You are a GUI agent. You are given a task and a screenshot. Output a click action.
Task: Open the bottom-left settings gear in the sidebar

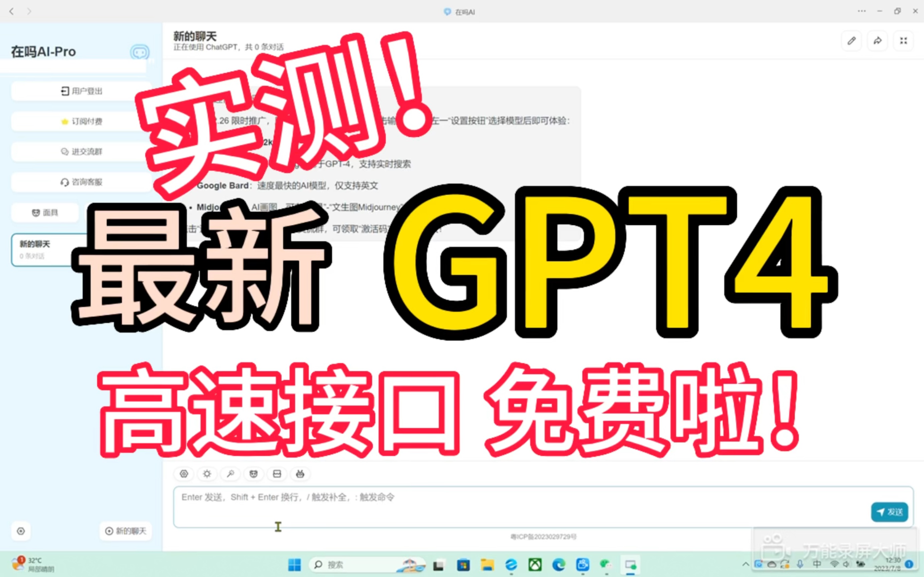click(x=21, y=531)
